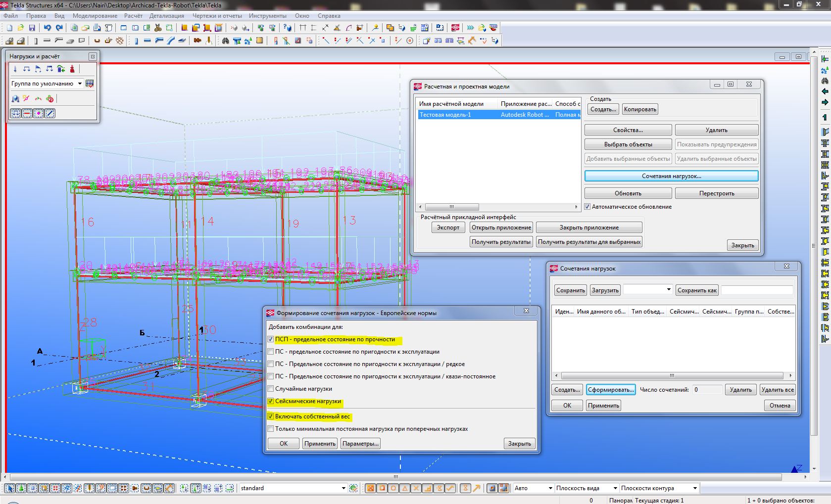This screenshot has height=504, width=831.
Task: Click the Save floppy disk toolbar icon
Action: 32,28
